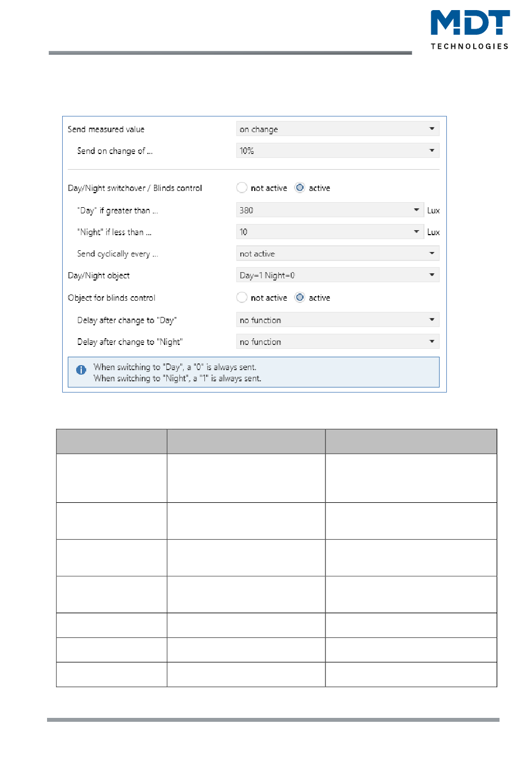Screen dimensions: 532x761
Task: Expand the Send cyclically every dropdown
Action: tap(337, 254)
